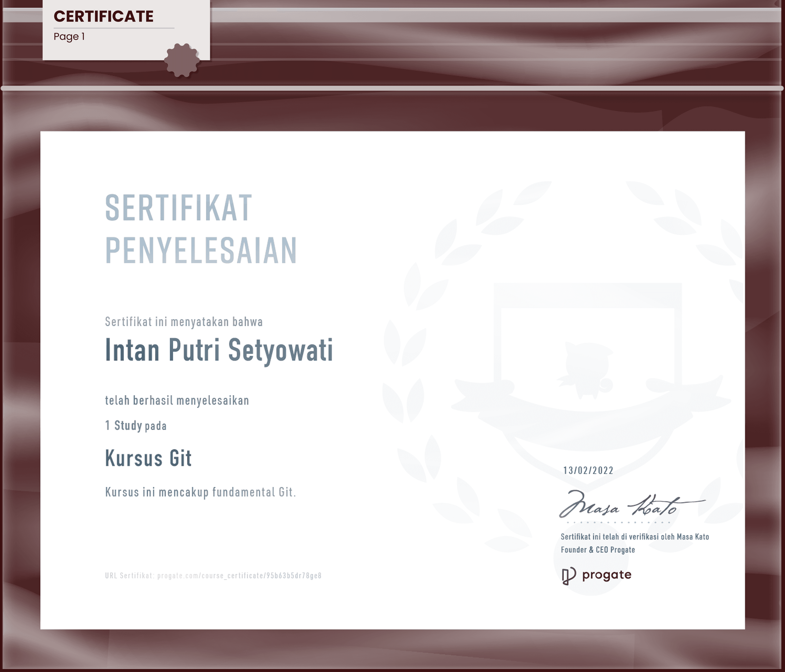This screenshot has width=785, height=672.
Task: Click the telah berhasil menyelesaikan text
Action: [x=177, y=400]
